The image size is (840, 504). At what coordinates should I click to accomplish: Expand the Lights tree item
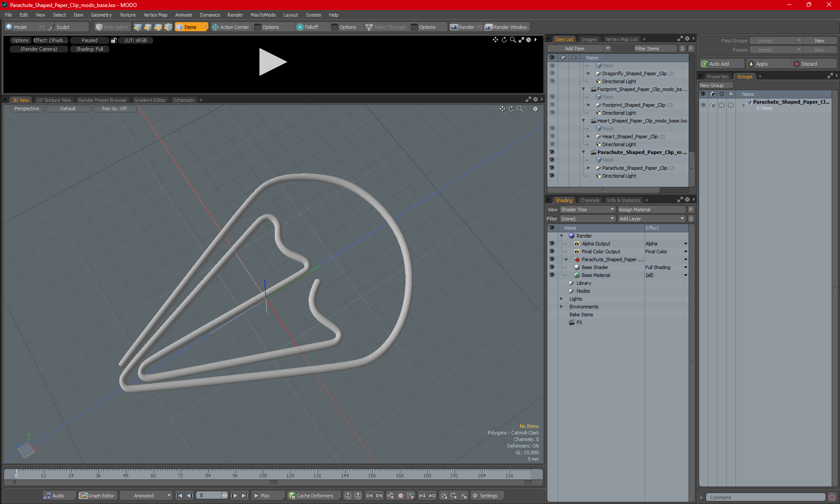pyautogui.click(x=561, y=299)
